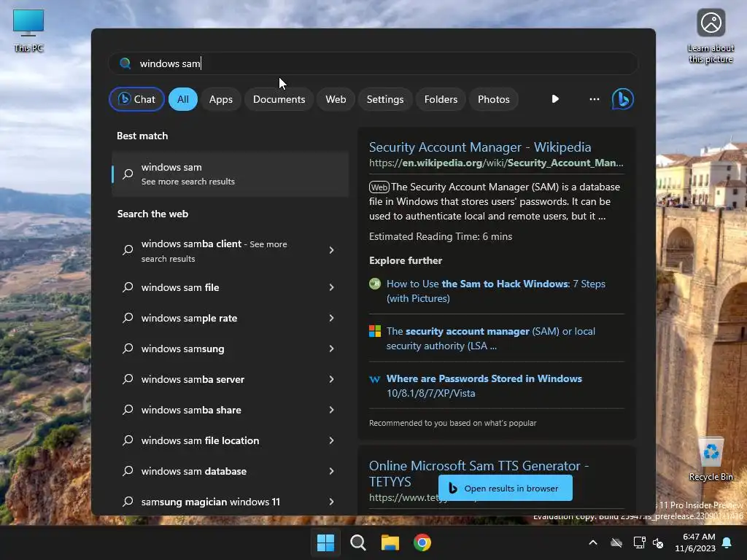The height and width of the screenshot is (560, 747).
Task: Open Security Account Manager - Wikipedia link
Action: point(480,147)
